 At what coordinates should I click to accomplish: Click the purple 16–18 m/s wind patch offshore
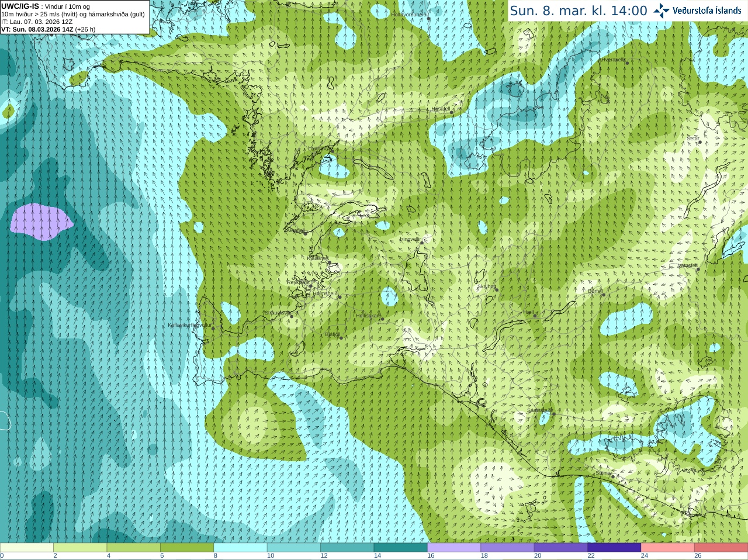40,222
